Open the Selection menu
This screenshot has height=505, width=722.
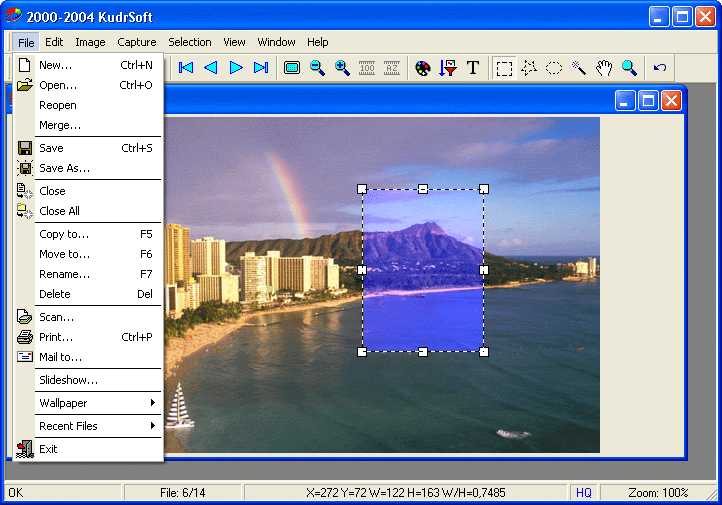[189, 42]
